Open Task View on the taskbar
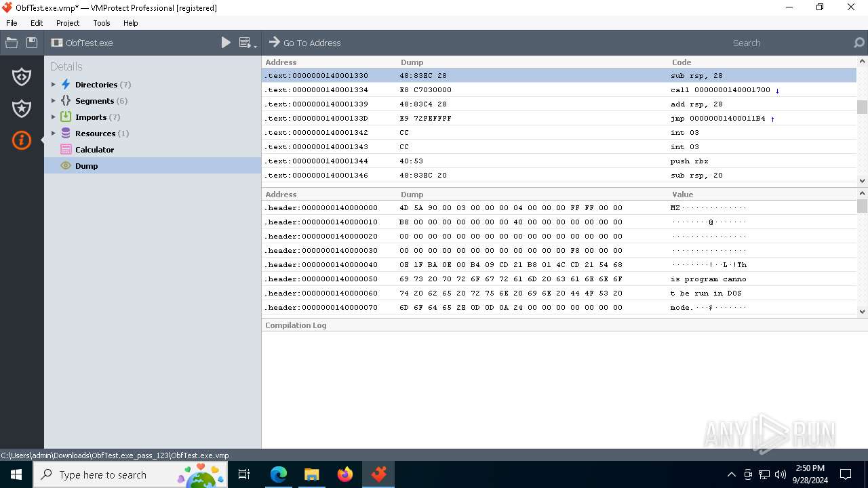 click(244, 474)
